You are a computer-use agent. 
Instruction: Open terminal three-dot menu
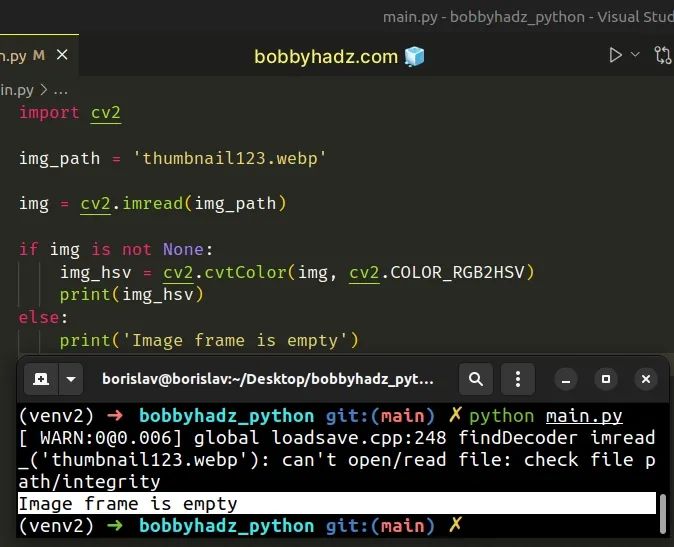(518, 379)
